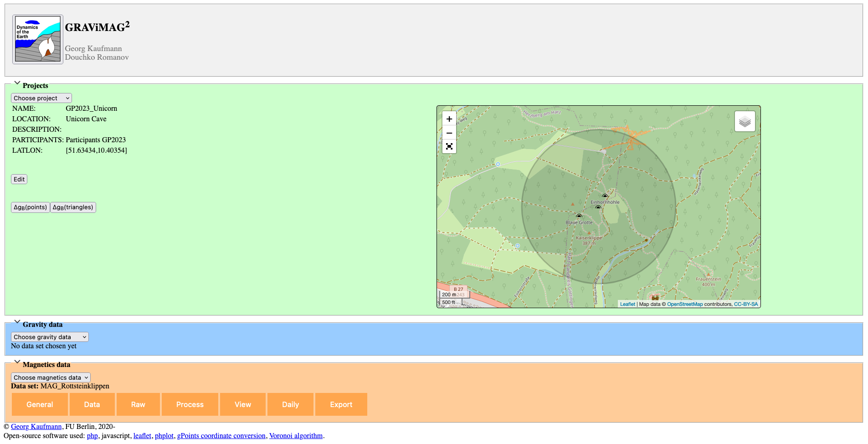Open the Voronoi algorithm link

(296, 436)
